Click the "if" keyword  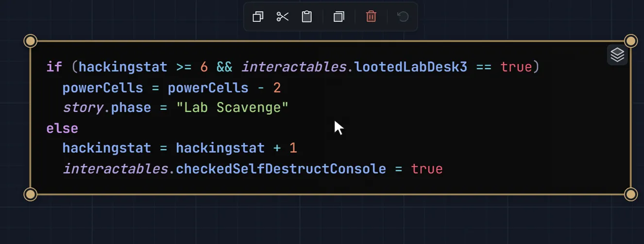point(54,67)
